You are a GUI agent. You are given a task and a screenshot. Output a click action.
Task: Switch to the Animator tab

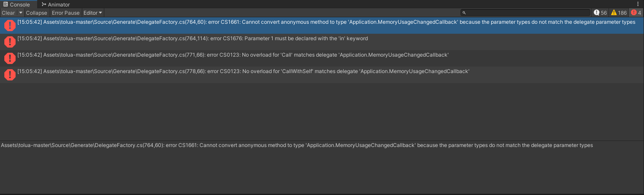click(x=55, y=4)
